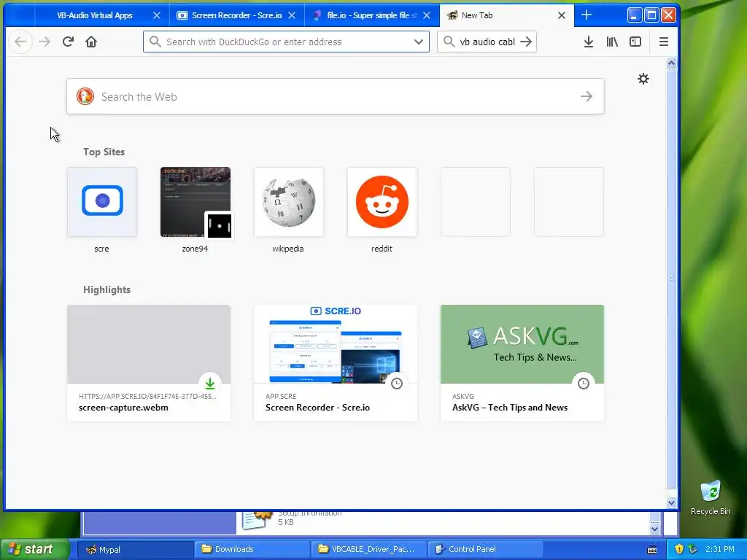The width and height of the screenshot is (747, 560).
Task: Open Downloads window from taskbar
Action: pos(252,549)
